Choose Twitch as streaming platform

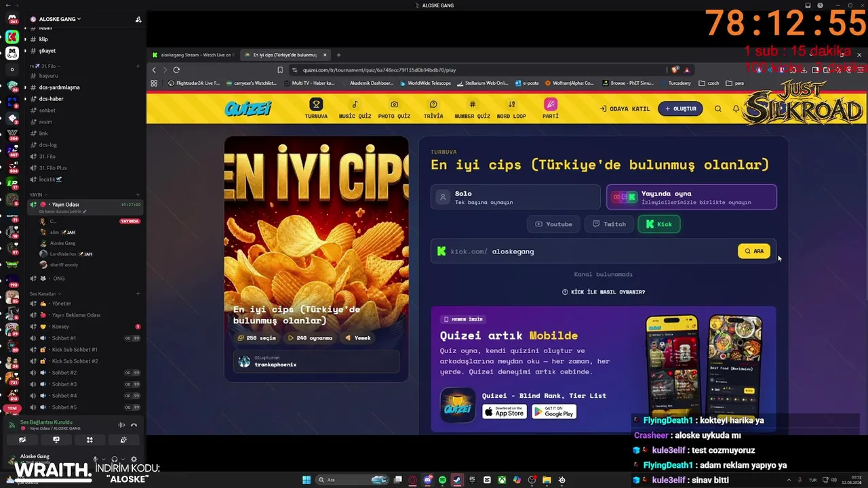[609, 224]
